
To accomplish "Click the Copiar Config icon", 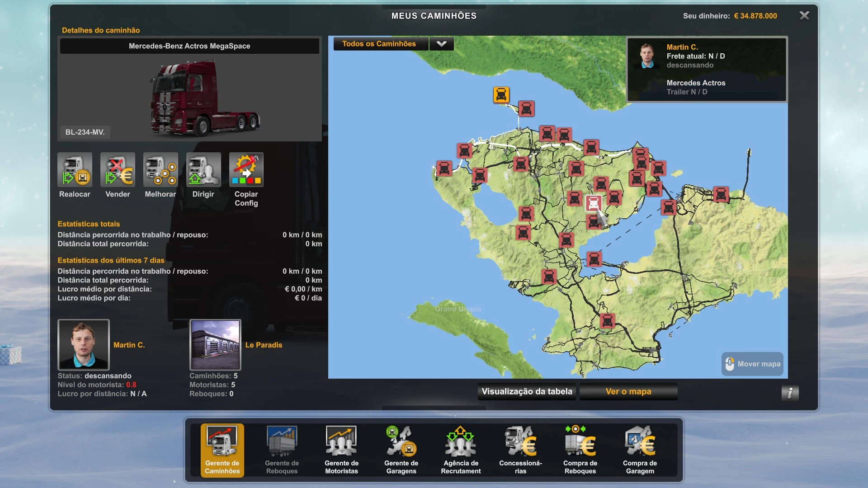I will coord(246,170).
